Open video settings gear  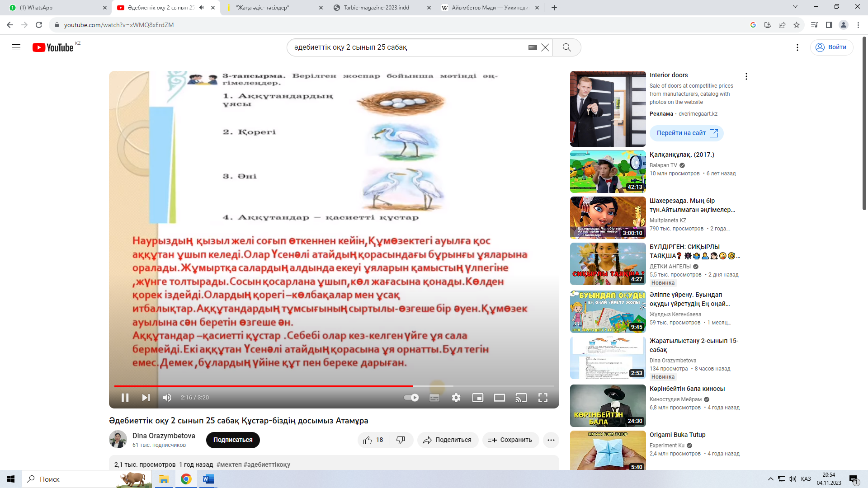point(456,398)
